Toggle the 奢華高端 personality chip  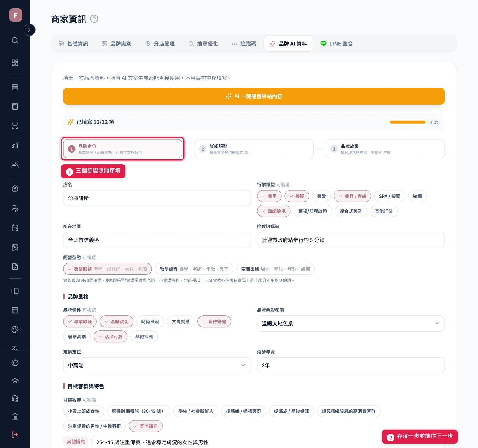coord(77,337)
